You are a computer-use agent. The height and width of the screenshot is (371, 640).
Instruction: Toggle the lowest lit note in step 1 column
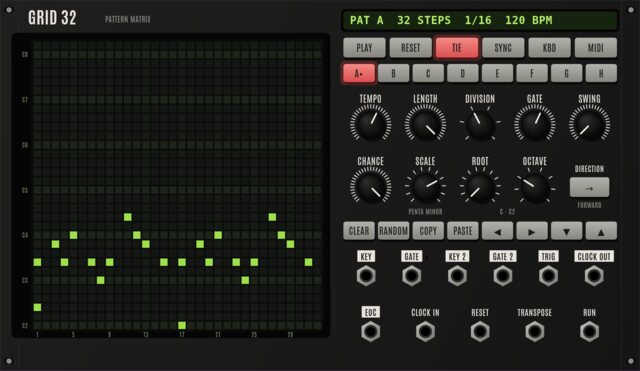[x=37, y=307]
